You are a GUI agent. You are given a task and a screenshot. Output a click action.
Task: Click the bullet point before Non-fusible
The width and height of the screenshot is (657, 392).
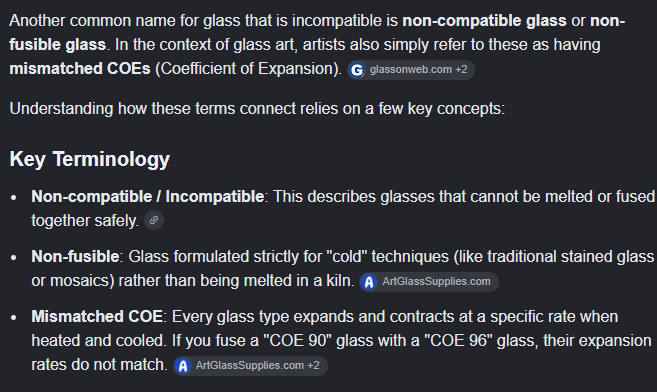(x=14, y=258)
